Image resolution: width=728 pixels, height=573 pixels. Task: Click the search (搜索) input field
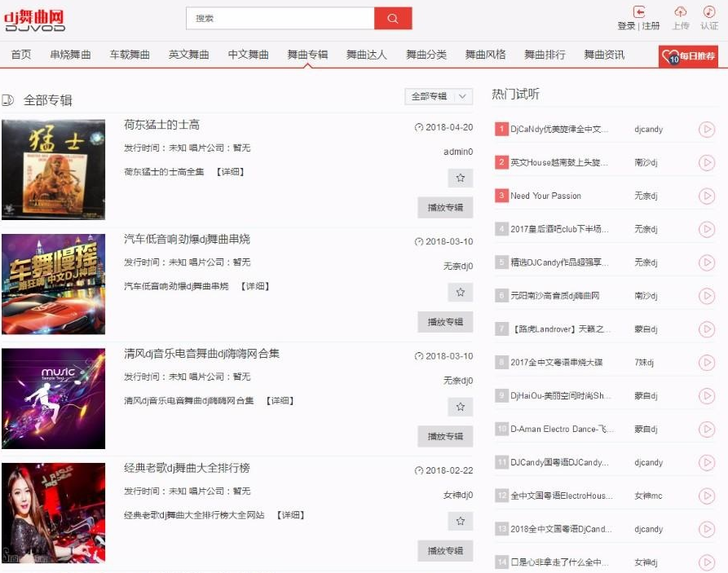(280, 19)
